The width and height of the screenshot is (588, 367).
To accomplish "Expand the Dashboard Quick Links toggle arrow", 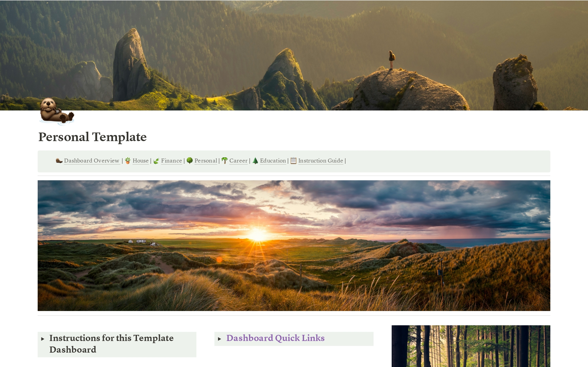I will pos(220,339).
